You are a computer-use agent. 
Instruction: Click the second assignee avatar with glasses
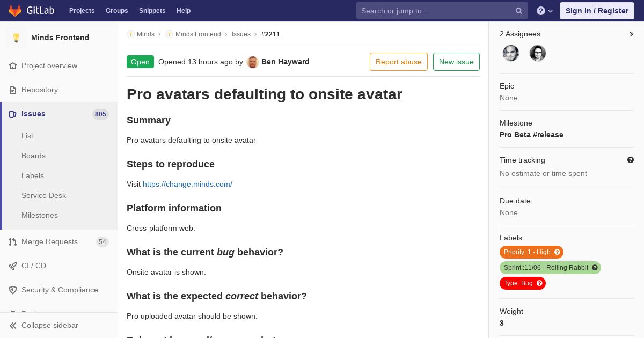[538, 53]
